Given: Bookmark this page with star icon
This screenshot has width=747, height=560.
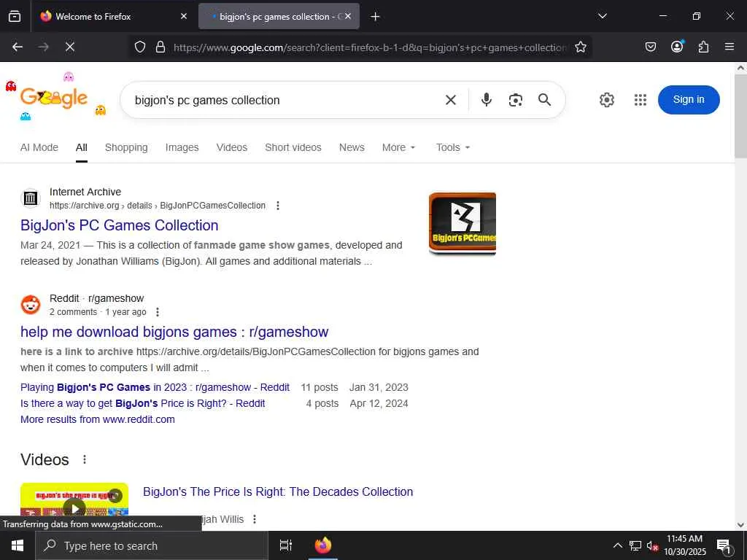Looking at the screenshot, I should 580,47.
